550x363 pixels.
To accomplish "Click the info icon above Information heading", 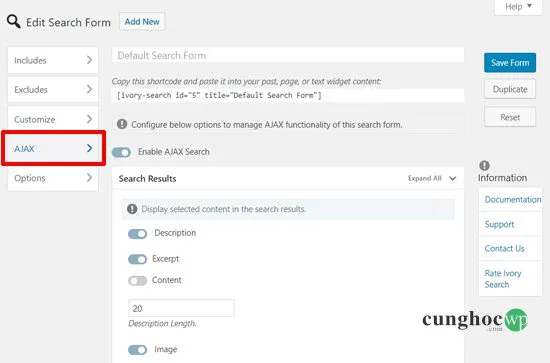I will click(484, 165).
